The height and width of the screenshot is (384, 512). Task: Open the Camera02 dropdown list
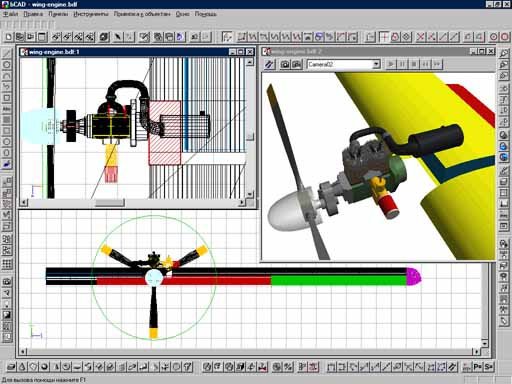pos(376,64)
